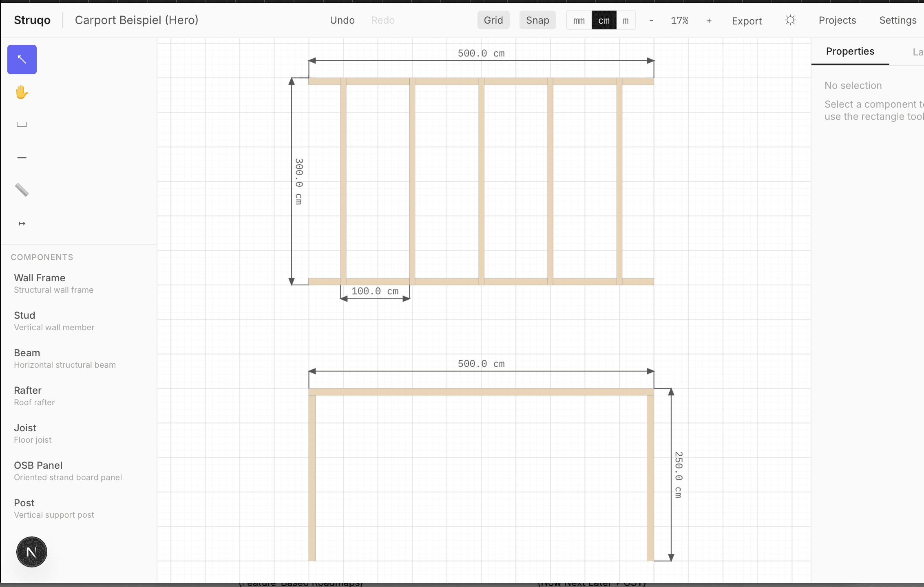Select the arrow pointer tool
The height and width of the screenshot is (587, 924).
point(22,60)
